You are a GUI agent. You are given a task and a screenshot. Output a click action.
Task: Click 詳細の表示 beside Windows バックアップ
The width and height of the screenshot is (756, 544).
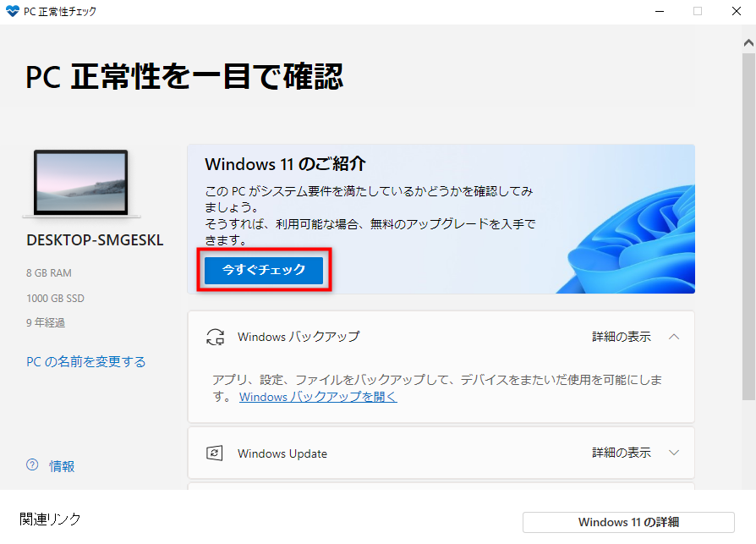622,337
